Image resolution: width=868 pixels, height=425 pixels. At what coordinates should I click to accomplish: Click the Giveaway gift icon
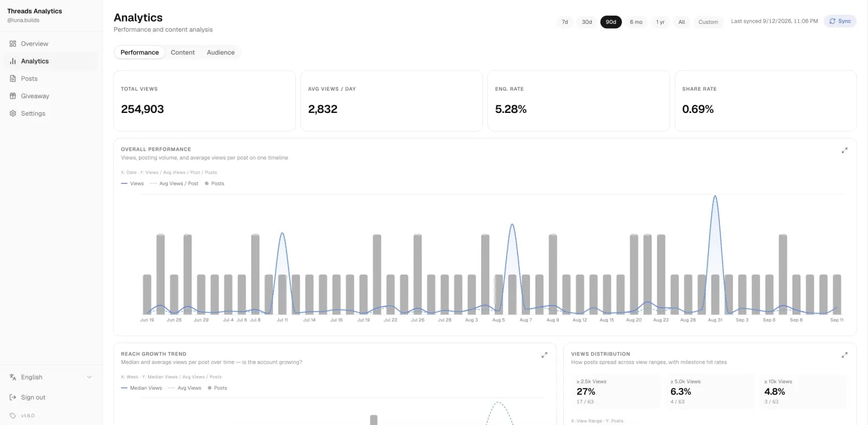pos(13,96)
